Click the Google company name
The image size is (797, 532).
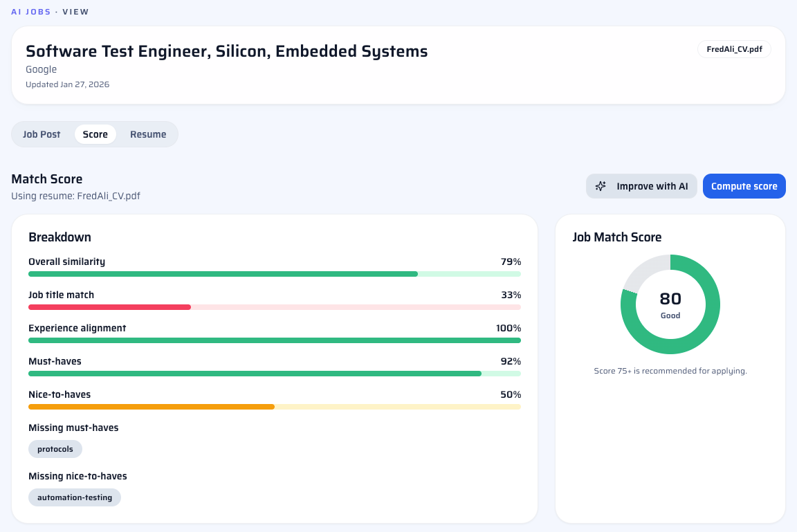(41, 69)
